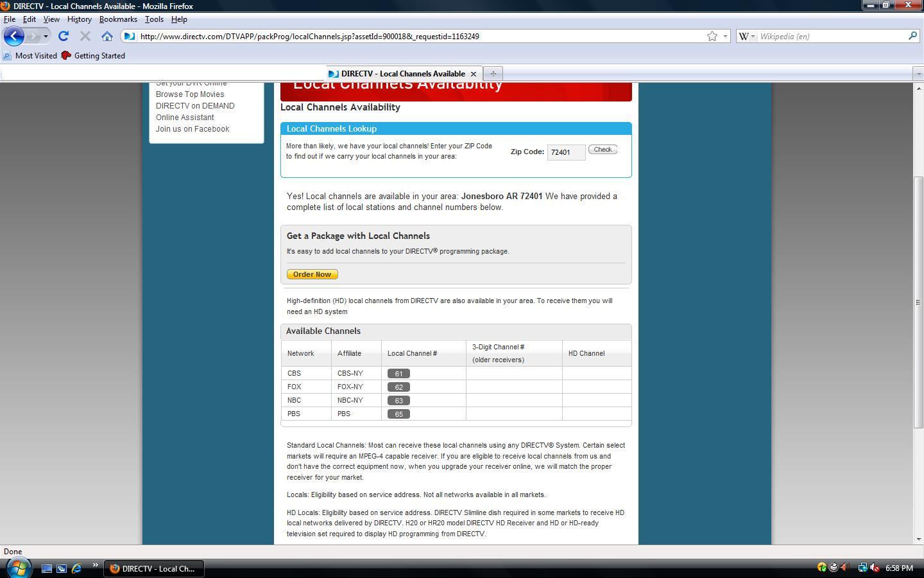This screenshot has height=578, width=924.
Task: Launch Internet Explorer from quick launch
Action: [x=76, y=568]
